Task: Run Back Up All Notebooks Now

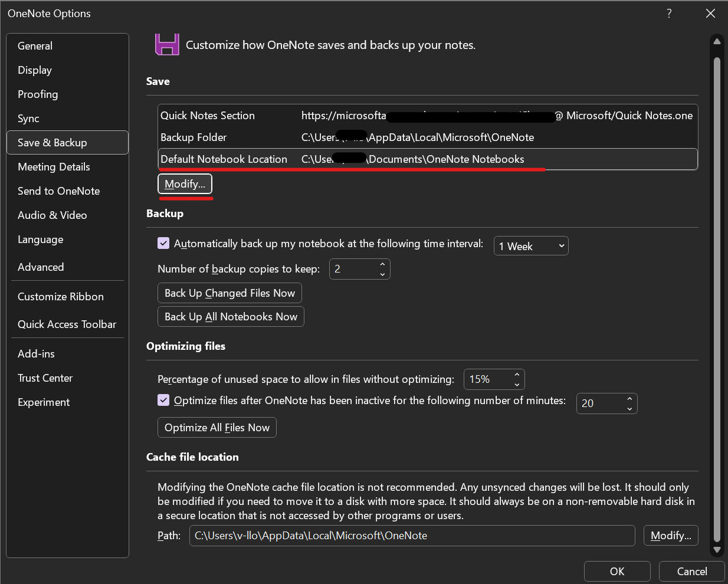Action: pos(230,316)
